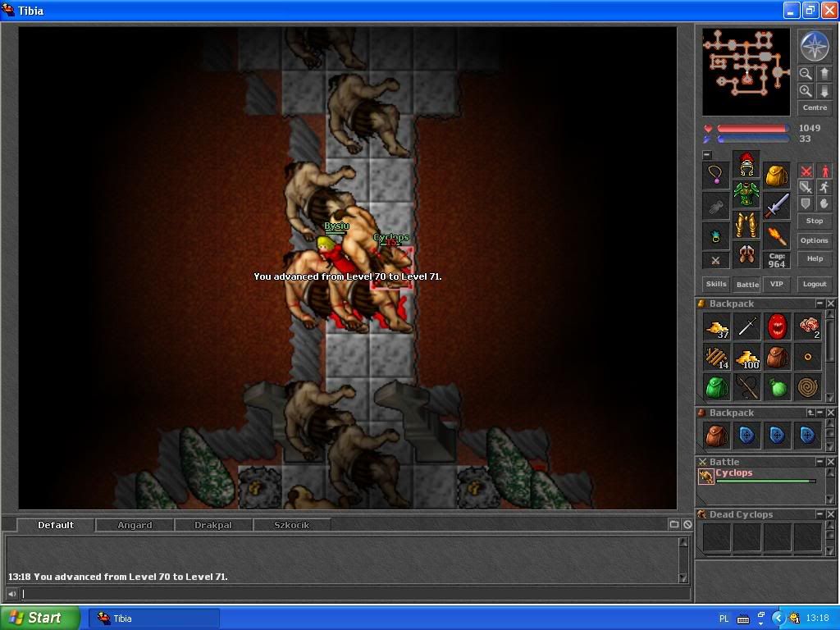Select the ring in the ring slot
Viewport: 840px width, 630px height.
point(715,235)
